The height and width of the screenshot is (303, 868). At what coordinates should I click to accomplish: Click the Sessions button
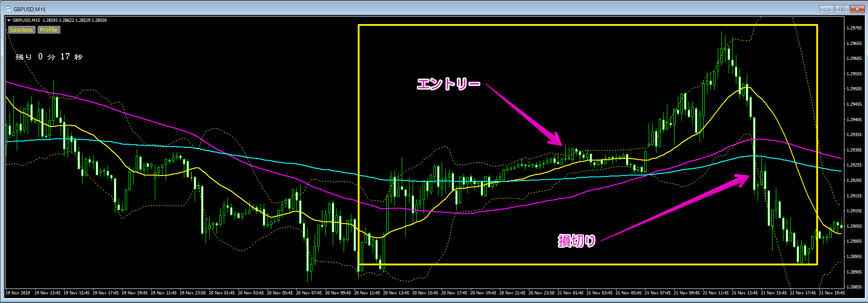coord(21,30)
